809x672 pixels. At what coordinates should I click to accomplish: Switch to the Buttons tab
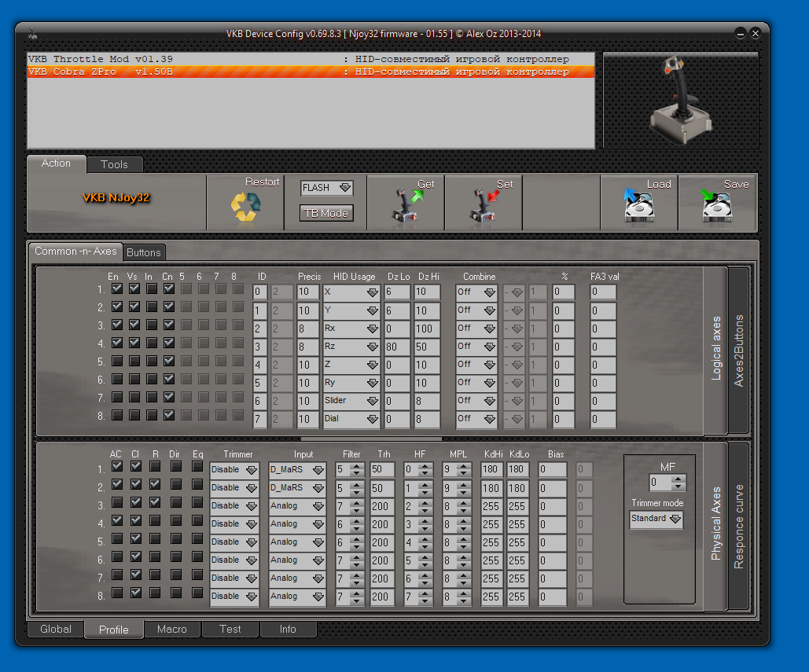(144, 252)
